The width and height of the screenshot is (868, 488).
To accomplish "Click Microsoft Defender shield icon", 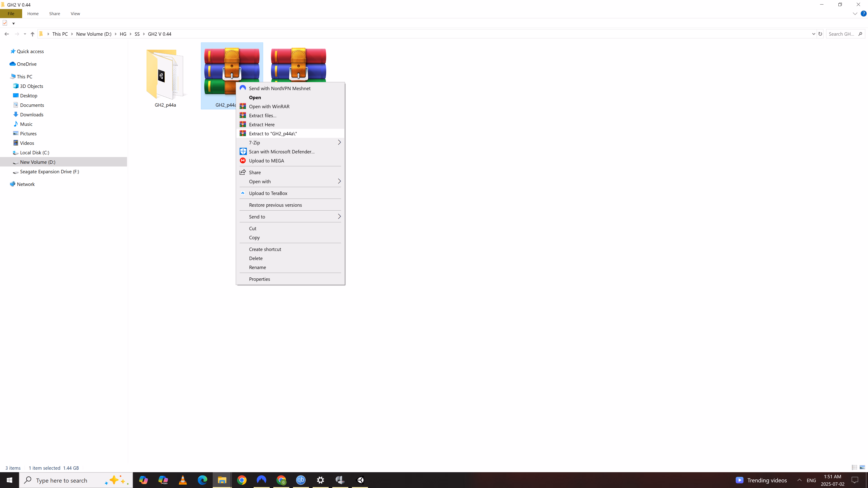I will point(243,152).
